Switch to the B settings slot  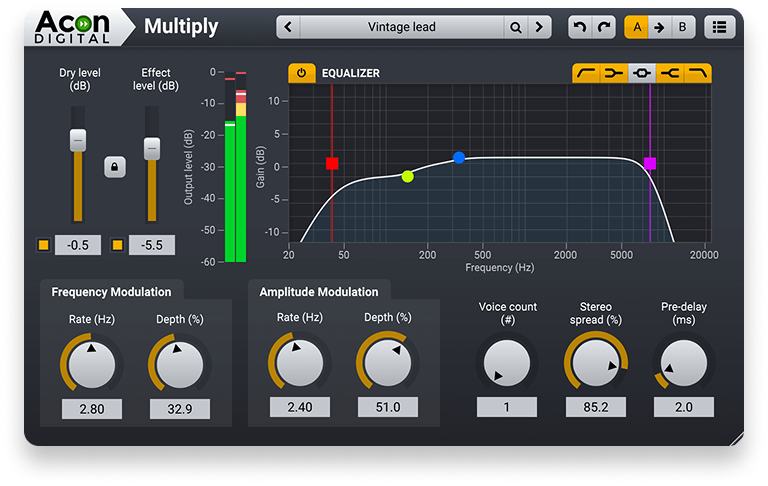coord(682,27)
